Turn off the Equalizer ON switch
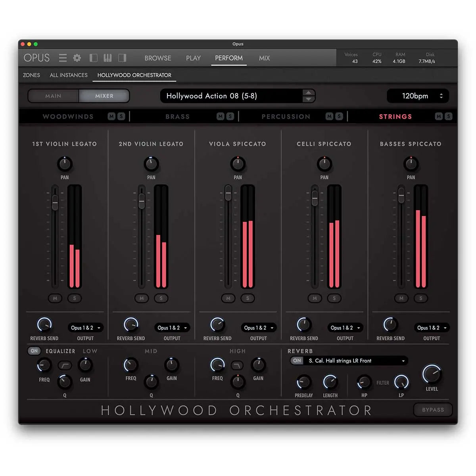Image resolution: width=476 pixels, height=476 pixels. (x=35, y=351)
